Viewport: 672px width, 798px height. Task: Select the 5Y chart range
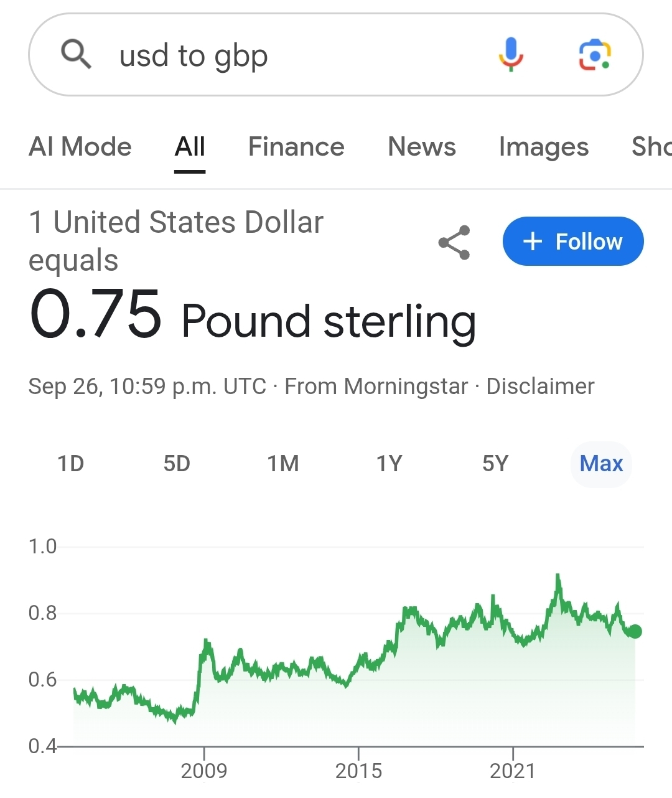pyautogui.click(x=495, y=464)
